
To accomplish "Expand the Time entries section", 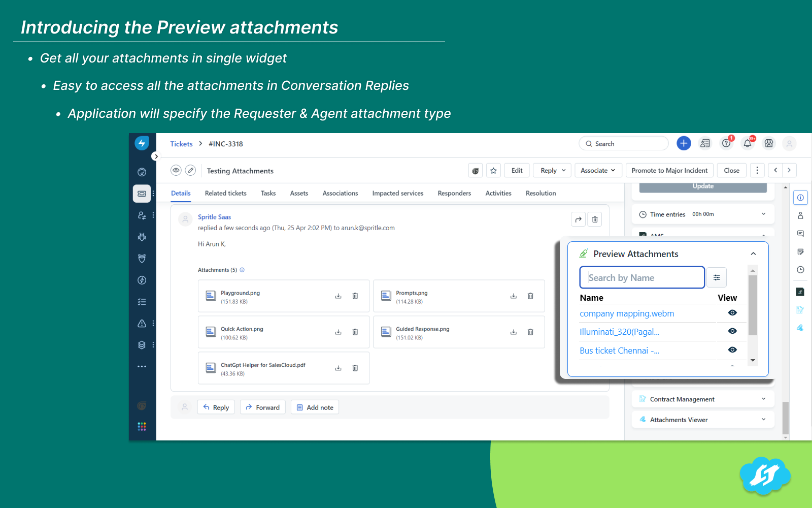I will click(763, 214).
